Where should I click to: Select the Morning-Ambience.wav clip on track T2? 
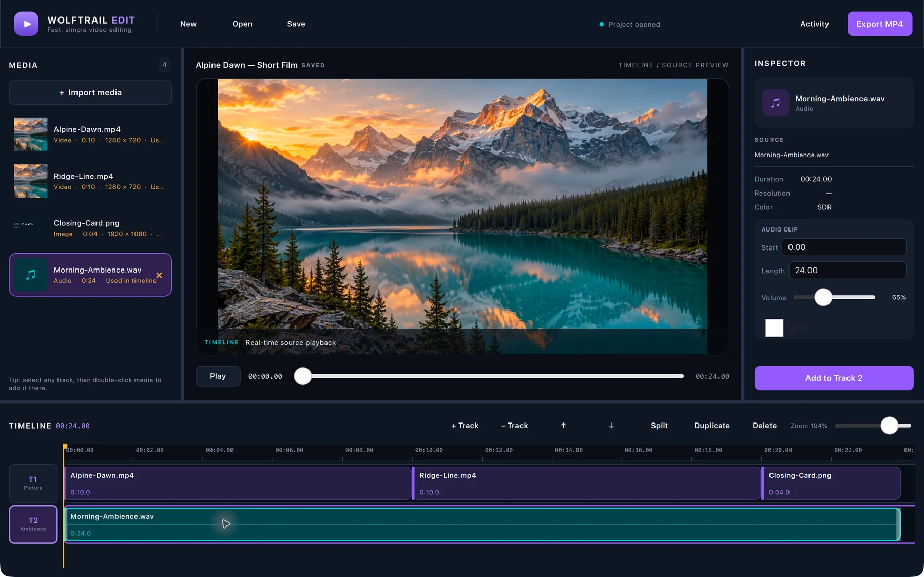point(483,524)
